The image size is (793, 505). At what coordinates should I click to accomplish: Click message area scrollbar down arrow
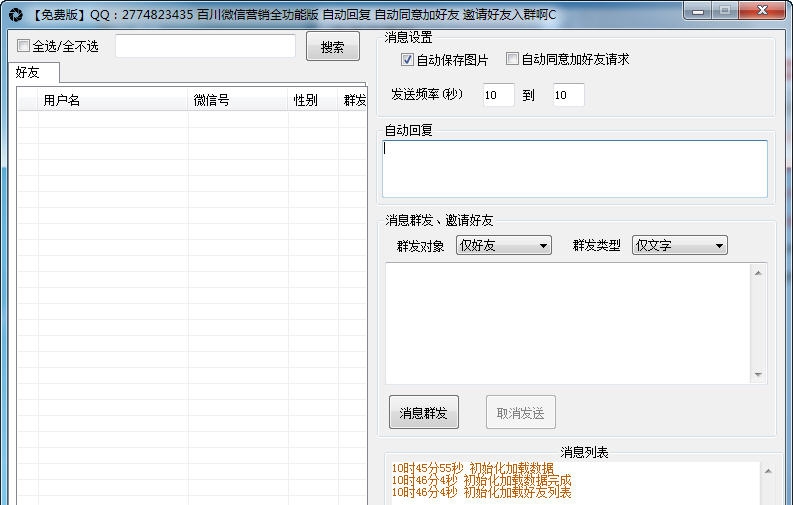coord(758,375)
